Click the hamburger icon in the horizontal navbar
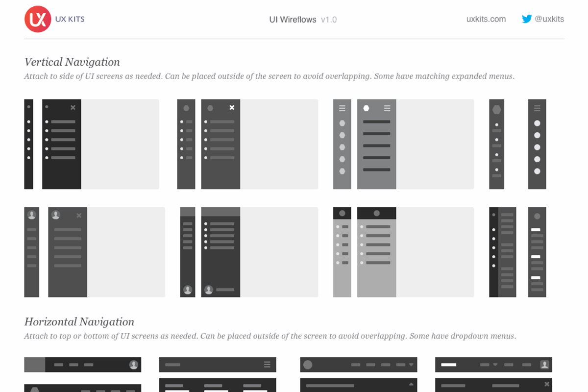 (x=267, y=365)
